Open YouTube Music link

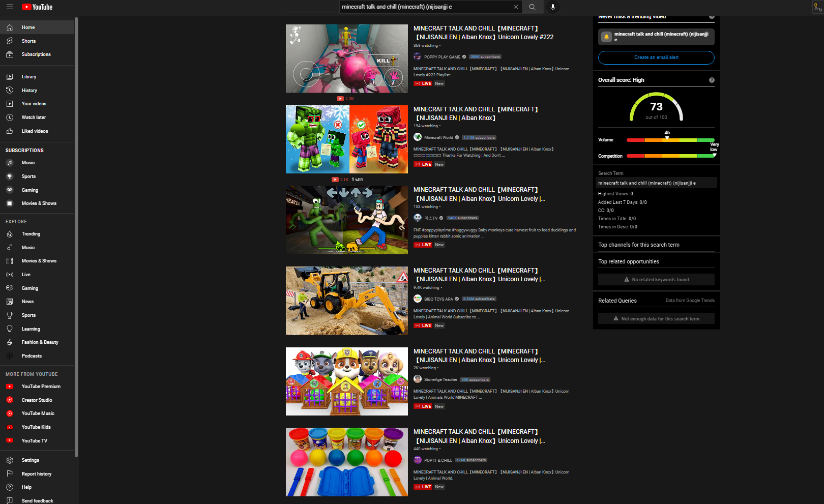click(37, 413)
